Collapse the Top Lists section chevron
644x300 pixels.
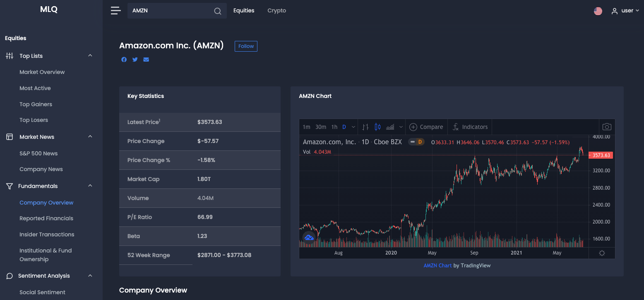tap(90, 56)
